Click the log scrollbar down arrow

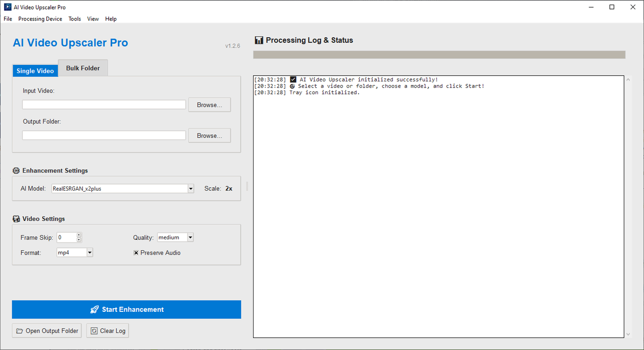point(627,334)
